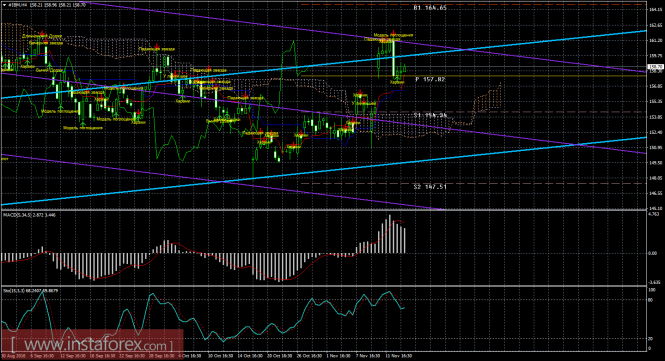Image resolution: width=665 pixels, height=361 pixels.
Task: Click the red arrow above latest engulfing pattern
Action: (394, 33)
